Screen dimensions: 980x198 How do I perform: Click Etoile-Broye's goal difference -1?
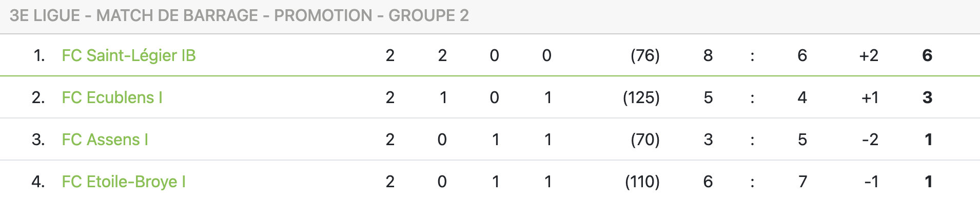coord(871,182)
